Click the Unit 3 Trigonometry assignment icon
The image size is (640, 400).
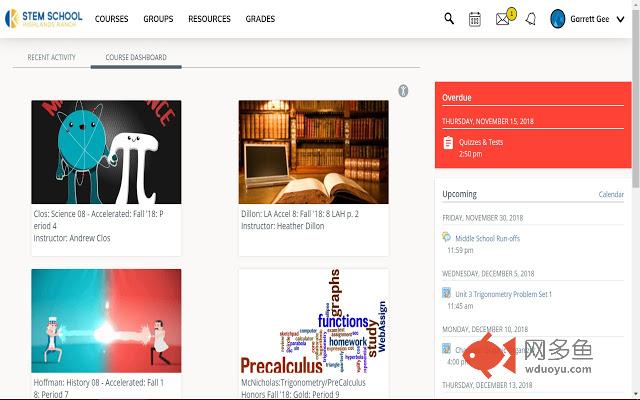[447, 293]
